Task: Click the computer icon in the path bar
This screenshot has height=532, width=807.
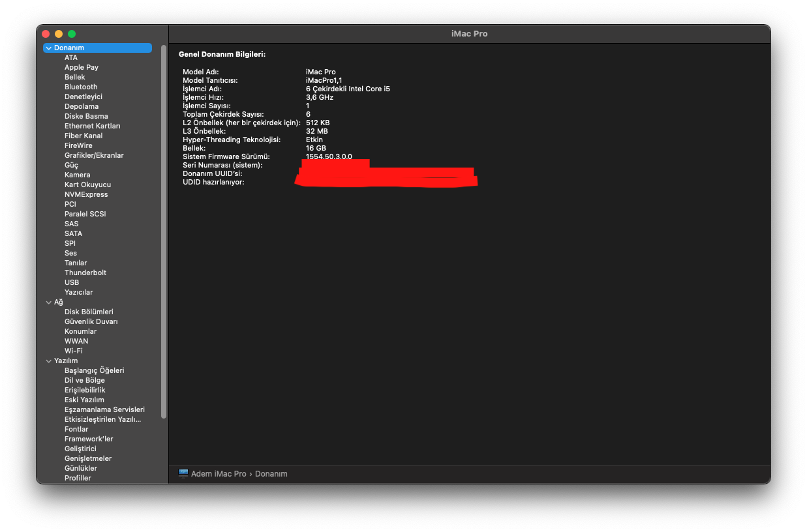Action: 183,474
